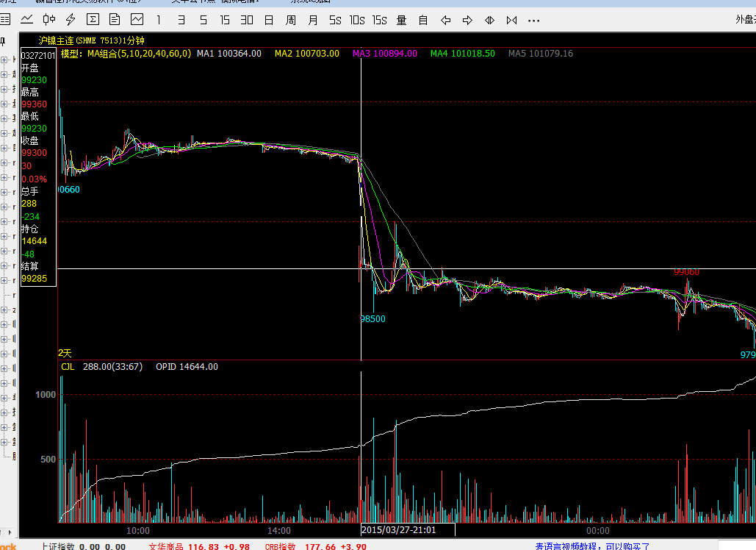Screen dimensions: 756x550
Task: Open the toolbar overflow (...) menu
Action: 533,20
